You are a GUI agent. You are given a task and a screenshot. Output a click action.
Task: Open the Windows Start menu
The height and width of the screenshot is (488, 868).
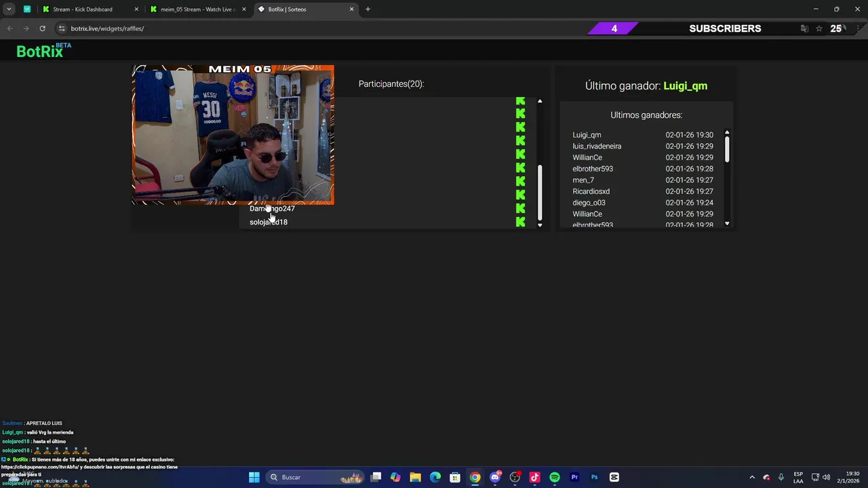pyautogui.click(x=254, y=477)
